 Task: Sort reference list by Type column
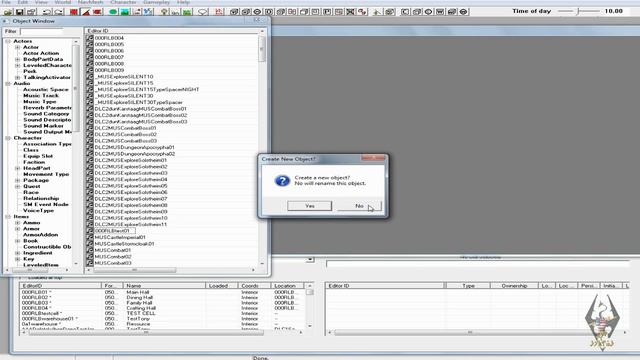(x=468, y=286)
